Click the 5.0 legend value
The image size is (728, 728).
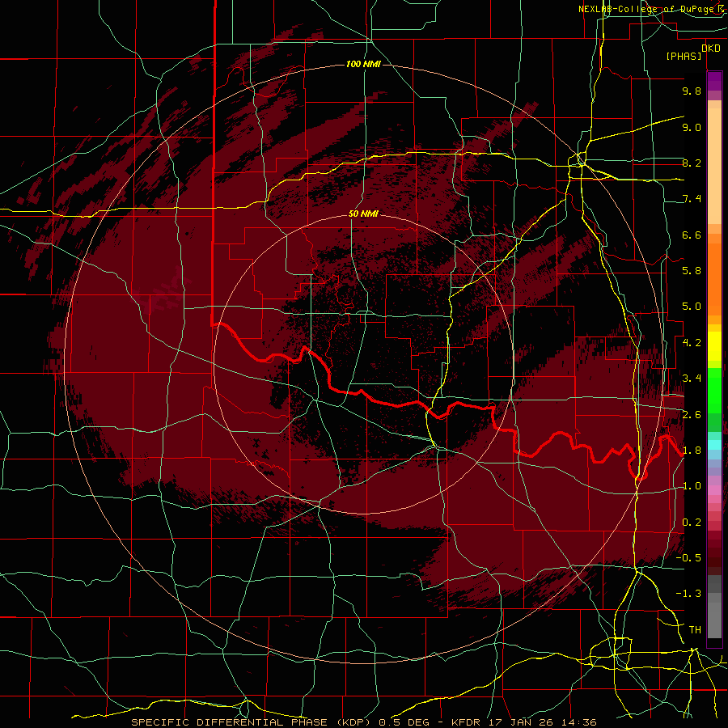pyautogui.click(x=692, y=307)
